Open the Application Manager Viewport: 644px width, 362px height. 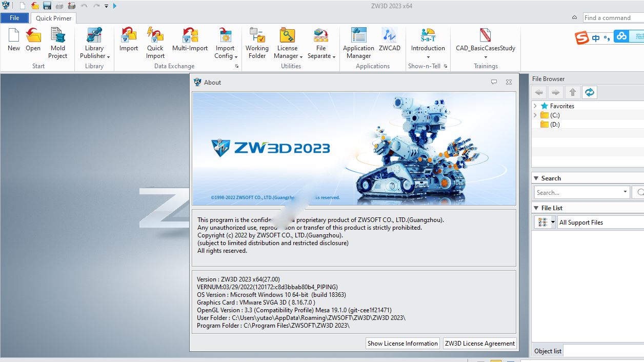359,44
